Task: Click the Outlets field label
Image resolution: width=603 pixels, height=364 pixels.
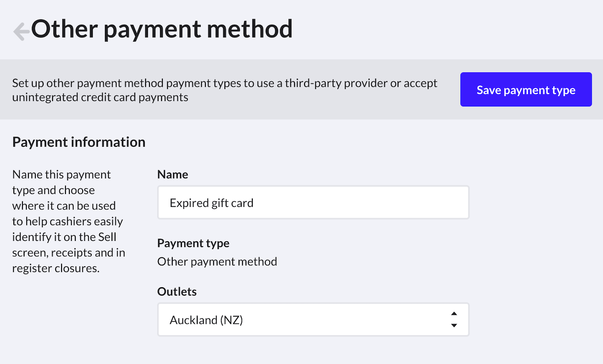Action: 177,292
